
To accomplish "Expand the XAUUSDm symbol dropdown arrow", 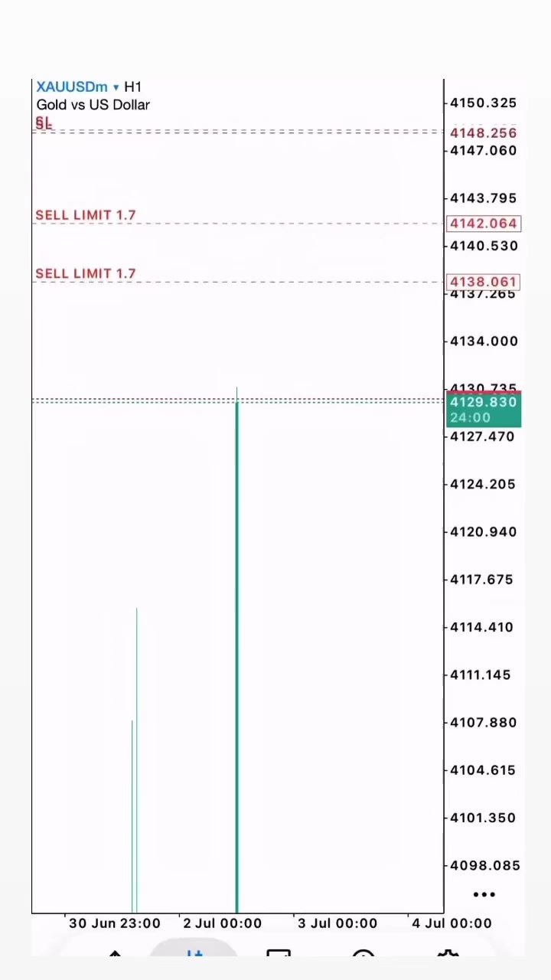I will [116, 87].
